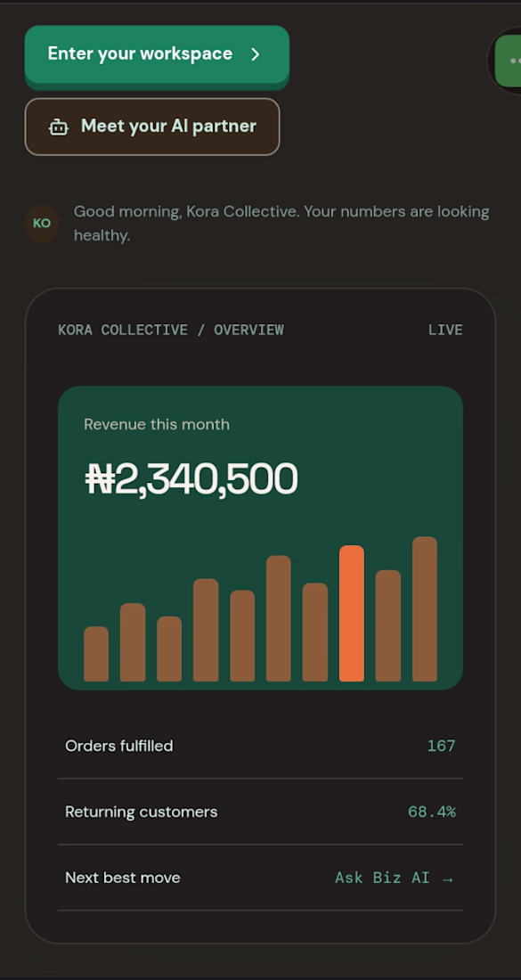Open Meet your AI partner

[151, 127]
